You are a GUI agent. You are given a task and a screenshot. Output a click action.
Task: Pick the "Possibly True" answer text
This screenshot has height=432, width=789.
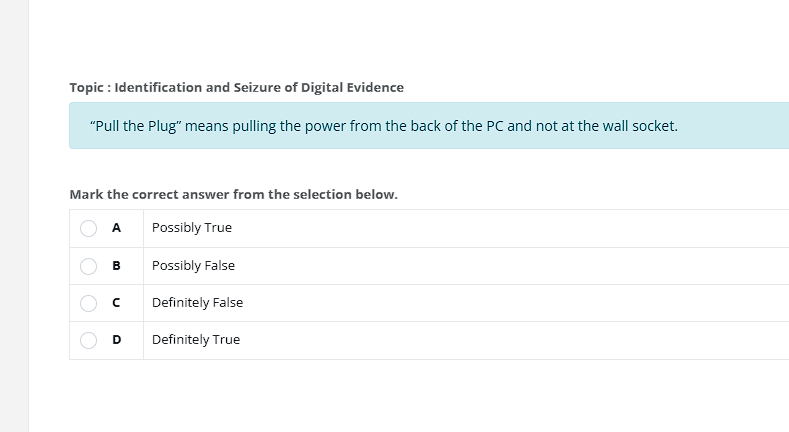192,228
